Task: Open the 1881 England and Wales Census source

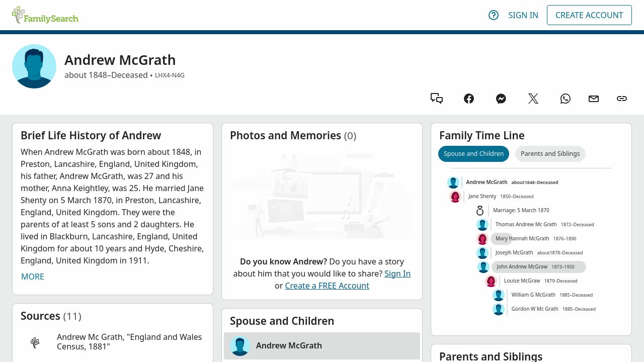Action: click(x=129, y=342)
